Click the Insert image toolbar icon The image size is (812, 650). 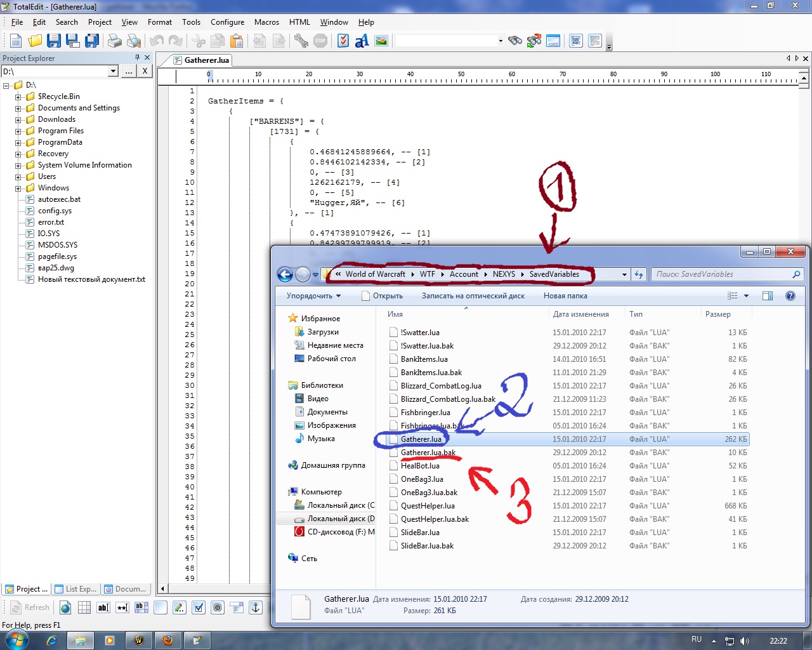point(381,41)
